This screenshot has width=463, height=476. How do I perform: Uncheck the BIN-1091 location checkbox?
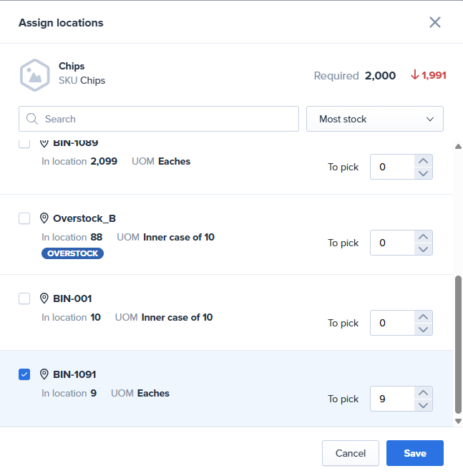pos(24,374)
